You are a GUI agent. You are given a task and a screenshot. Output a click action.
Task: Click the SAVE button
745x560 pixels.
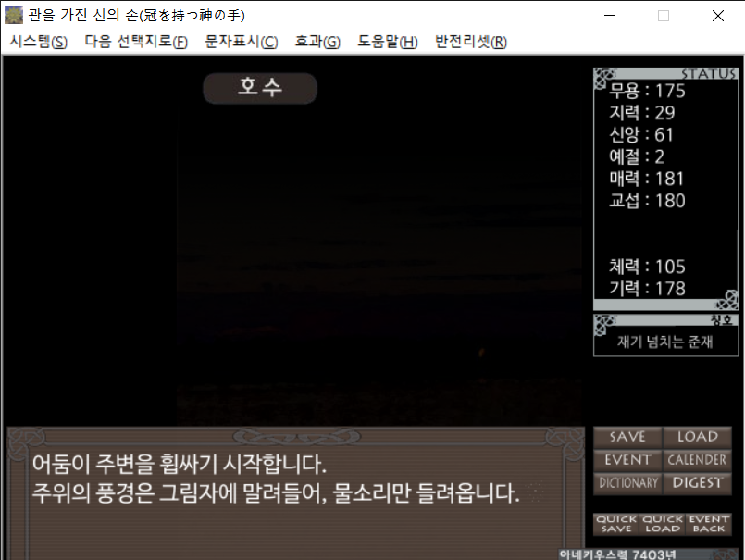pos(627,436)
